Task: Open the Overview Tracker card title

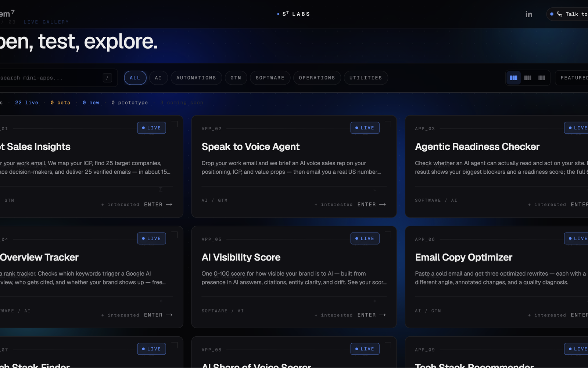Action: 39,257
